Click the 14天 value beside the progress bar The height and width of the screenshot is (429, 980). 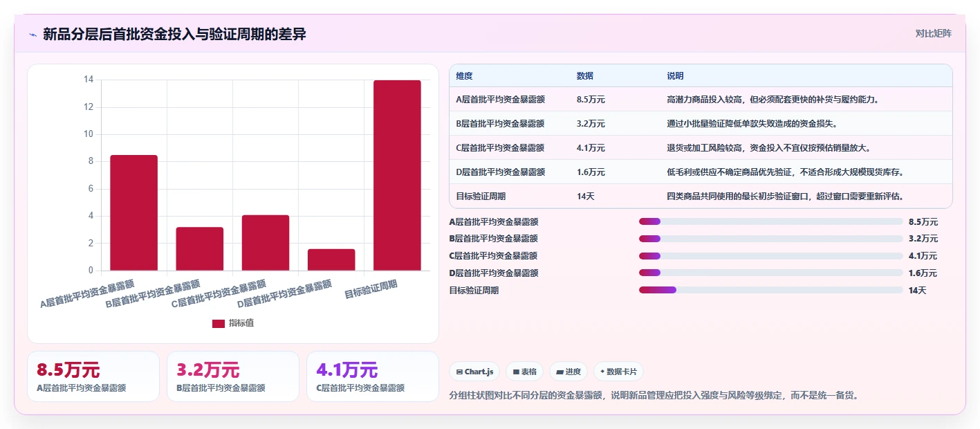click(x=917, y=291)
